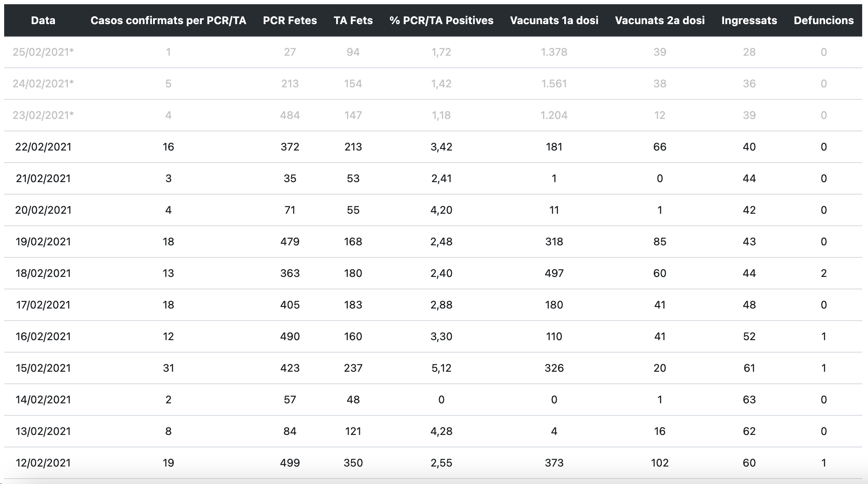Select the Ingressats column header
The width and height of the screenshot is (868, 484).
[749, 20]
